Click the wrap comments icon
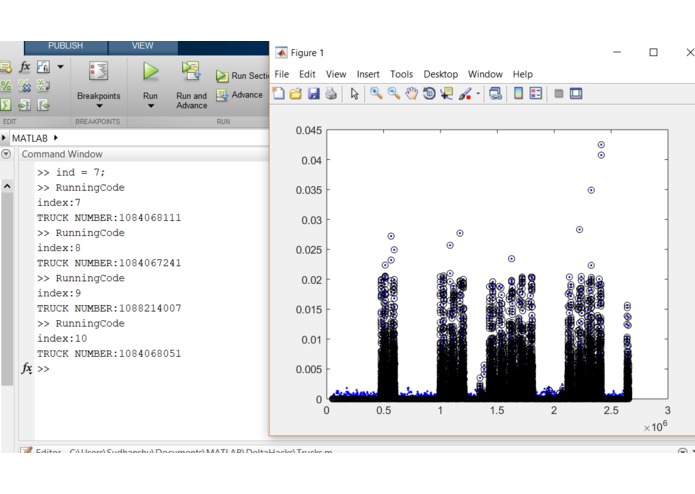The height and width of the screenshot is (494, 695). point(43,86)
